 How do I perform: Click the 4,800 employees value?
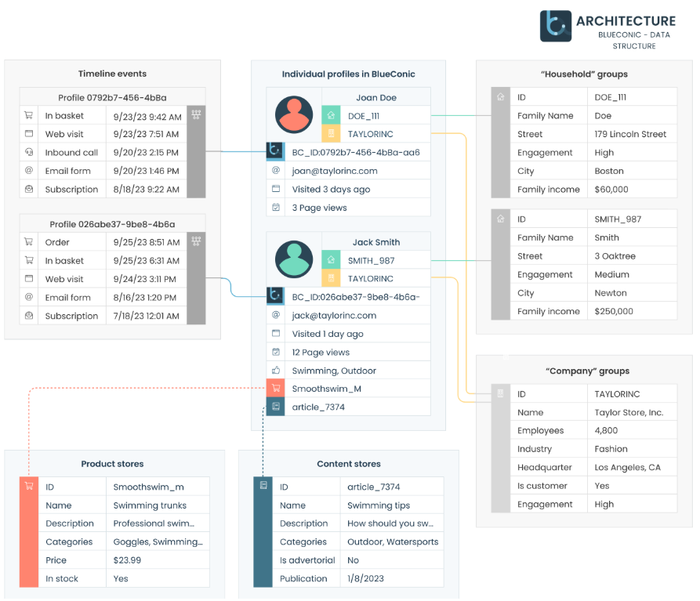click(x=606, y=430)
